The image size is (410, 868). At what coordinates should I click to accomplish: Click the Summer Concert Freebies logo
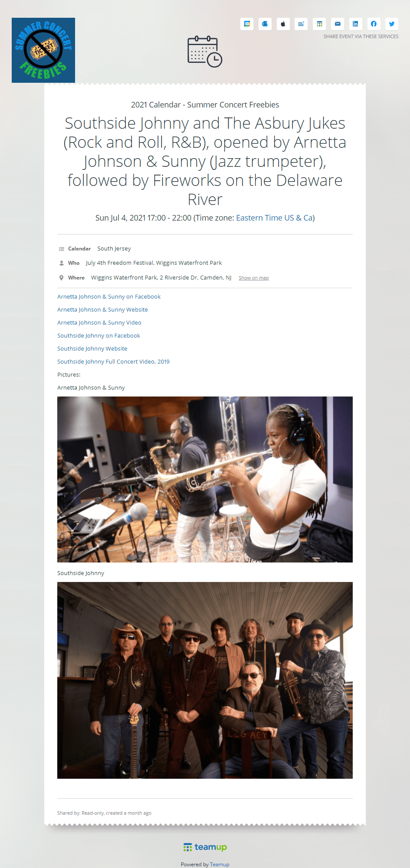click(43, 50)
